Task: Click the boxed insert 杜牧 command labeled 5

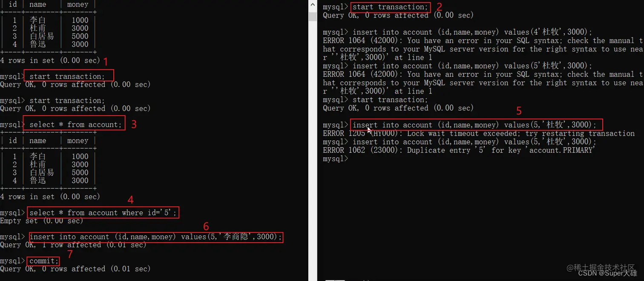Action: tap(477, 125)
